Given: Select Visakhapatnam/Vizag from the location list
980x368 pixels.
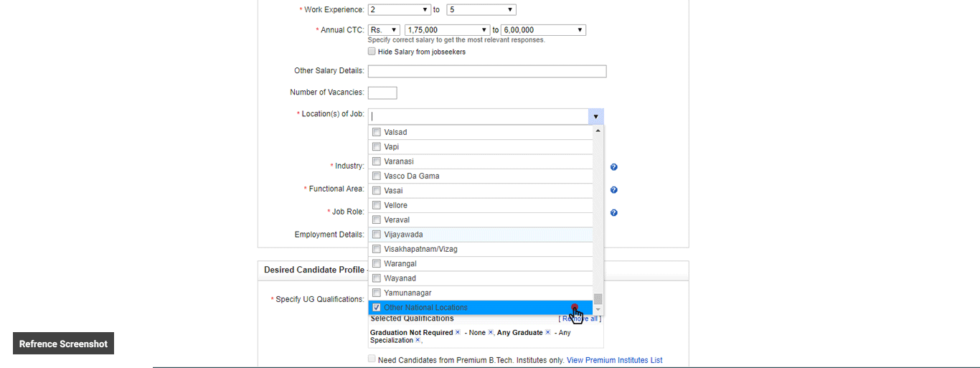Looking at the screenshot, I should pyautogui.click(x=377, y=249).
